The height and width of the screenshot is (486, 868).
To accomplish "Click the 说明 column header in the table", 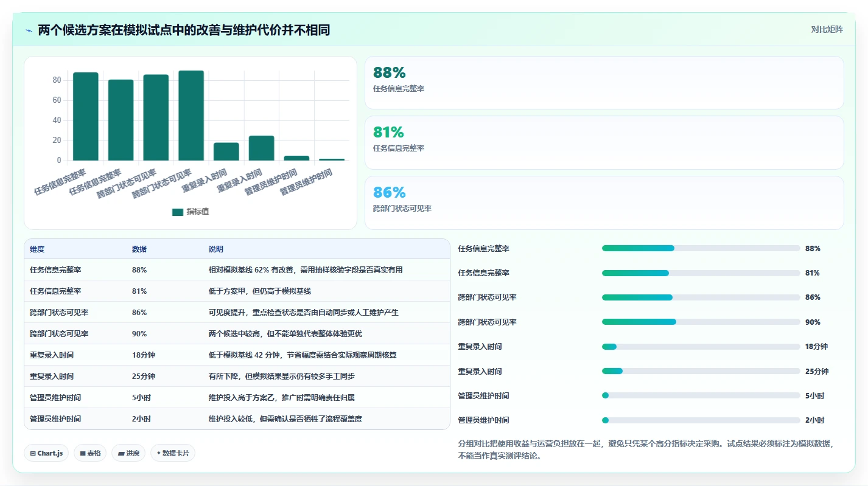I will pyautogui.click(x=216, y=249).
